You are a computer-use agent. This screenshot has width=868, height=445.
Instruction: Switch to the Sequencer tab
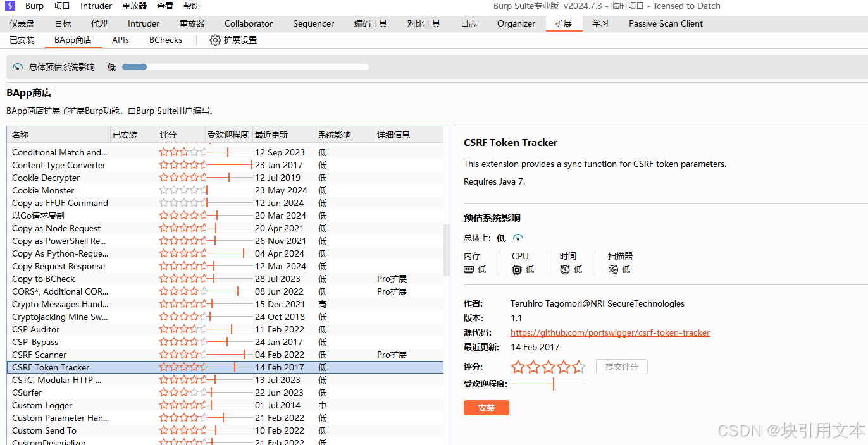click(313, 23)
